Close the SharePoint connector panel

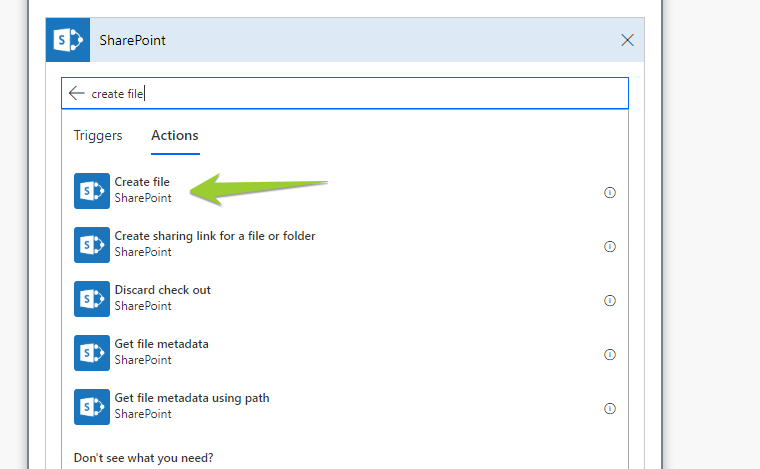pos(627,41)
